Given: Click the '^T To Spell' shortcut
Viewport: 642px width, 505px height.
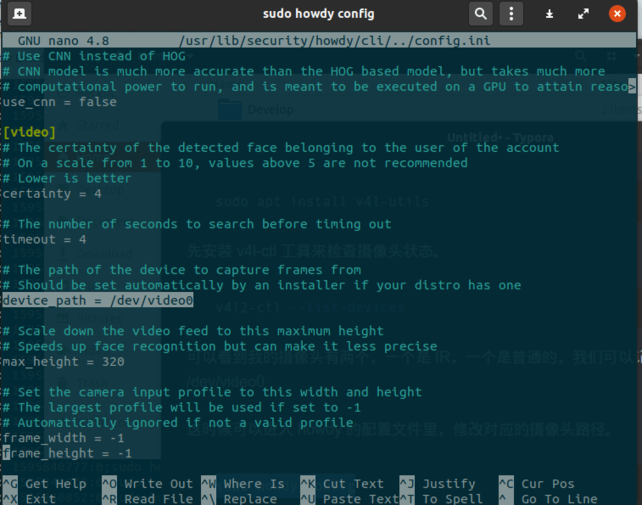Looking at the screenshot, I should (441, 499).
